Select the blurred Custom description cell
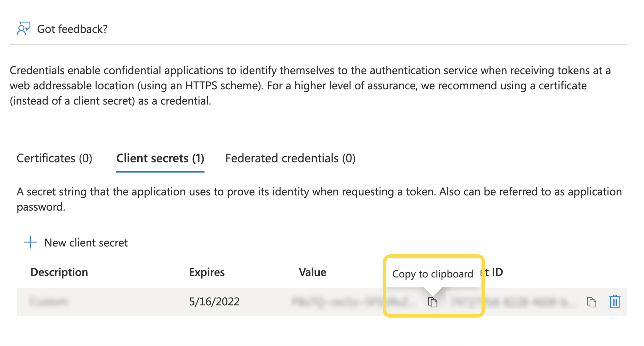644x346 pixels. 49,301
